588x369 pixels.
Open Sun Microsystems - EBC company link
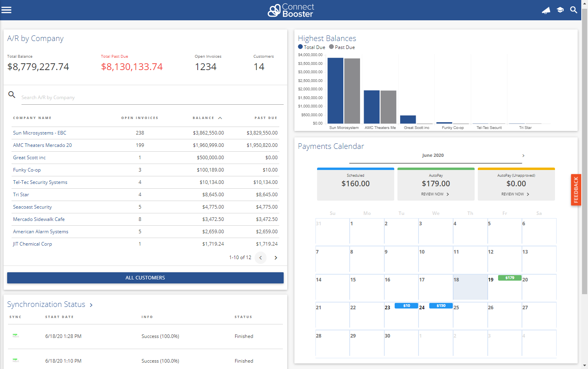[39, 133]
